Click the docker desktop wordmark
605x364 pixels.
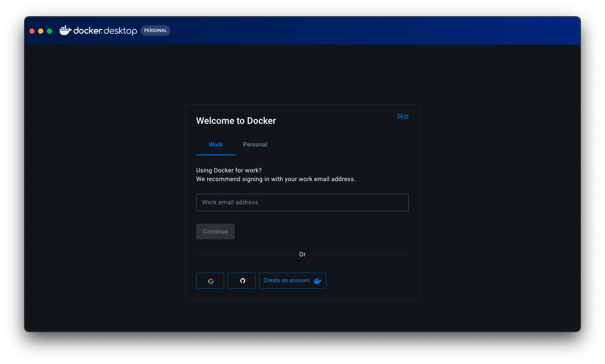pyautogui.click(x=105, y=31)
